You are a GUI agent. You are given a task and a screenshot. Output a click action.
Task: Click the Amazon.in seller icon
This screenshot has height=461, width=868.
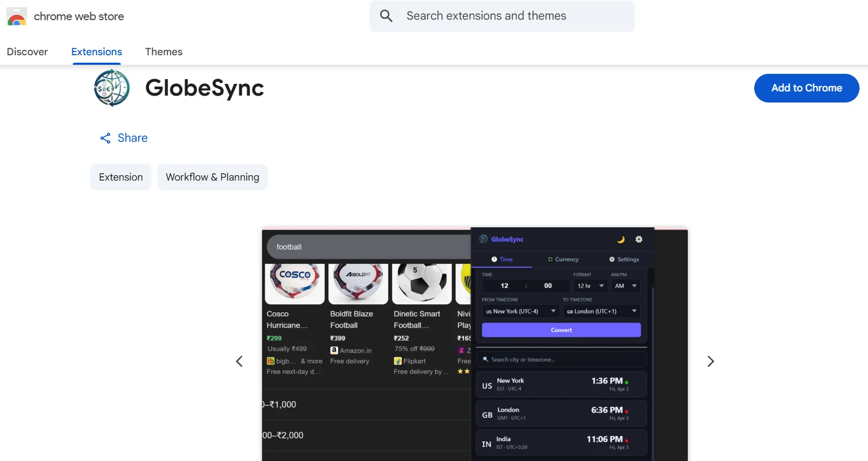pos(334,351)
